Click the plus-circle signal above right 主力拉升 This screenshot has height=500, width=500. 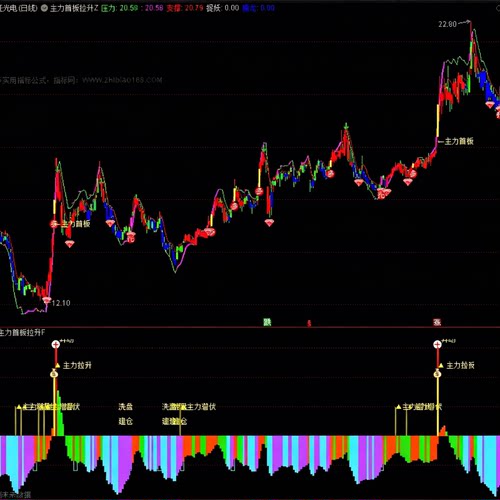point(437,344)
